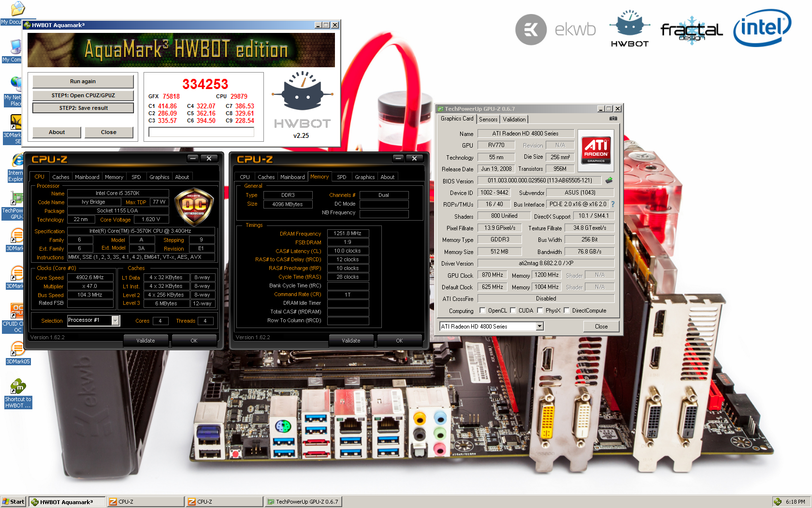Screen dimensions: 812x508
Task: Switch to the Validation tab in GPU-Z
Action: pyautogui.click(x=514, y=120)
